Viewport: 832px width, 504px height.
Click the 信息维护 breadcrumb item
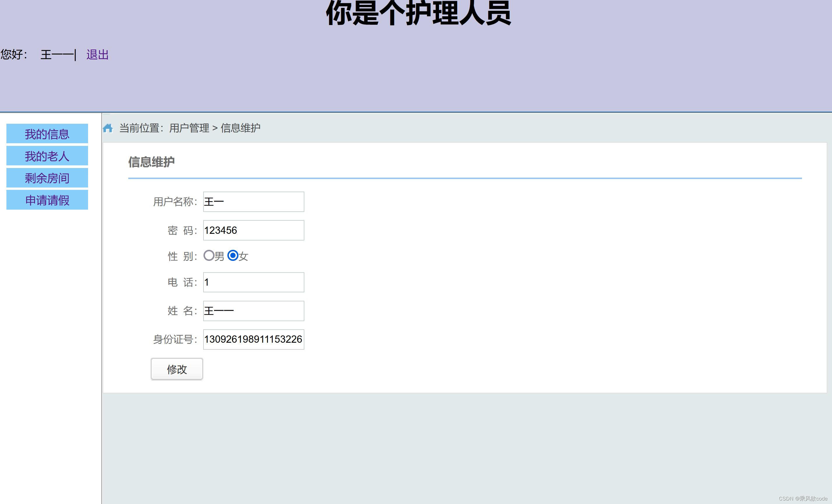[241, 128]
